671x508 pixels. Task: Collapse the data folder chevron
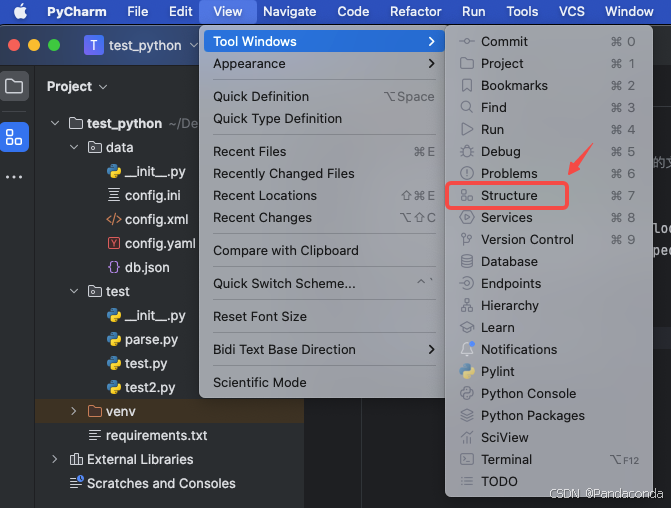[x=74, y=147]
